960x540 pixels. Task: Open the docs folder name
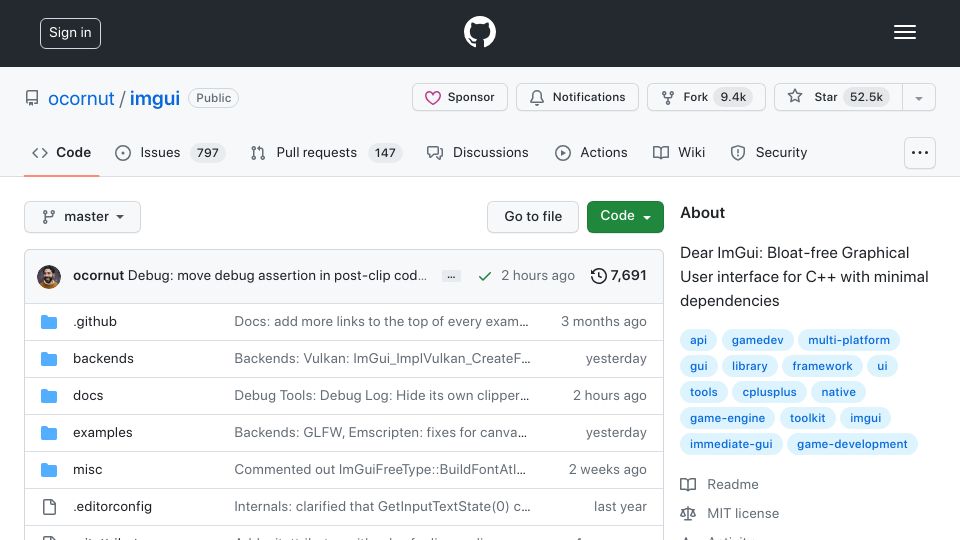88,396
